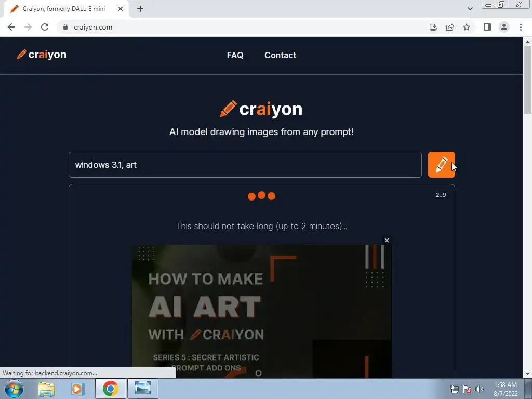Open Windows Explorer from the taskbar
The image size is (532, 399).
click(46, 389)
